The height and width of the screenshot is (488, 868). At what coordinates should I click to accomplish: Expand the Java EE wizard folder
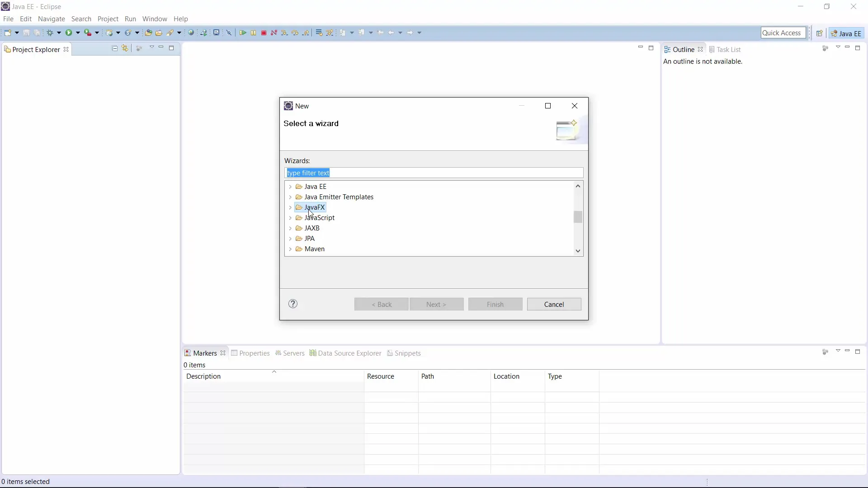(x=290, y=187)
